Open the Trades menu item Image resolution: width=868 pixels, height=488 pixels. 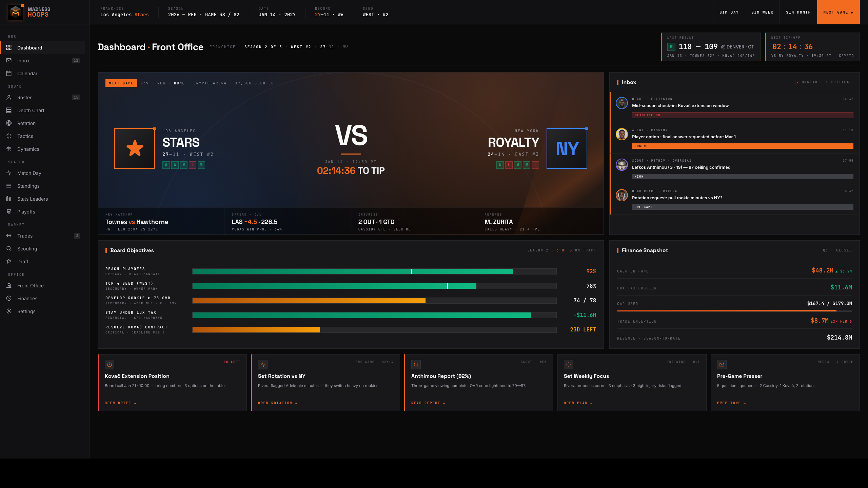click(x=43, y=236)
